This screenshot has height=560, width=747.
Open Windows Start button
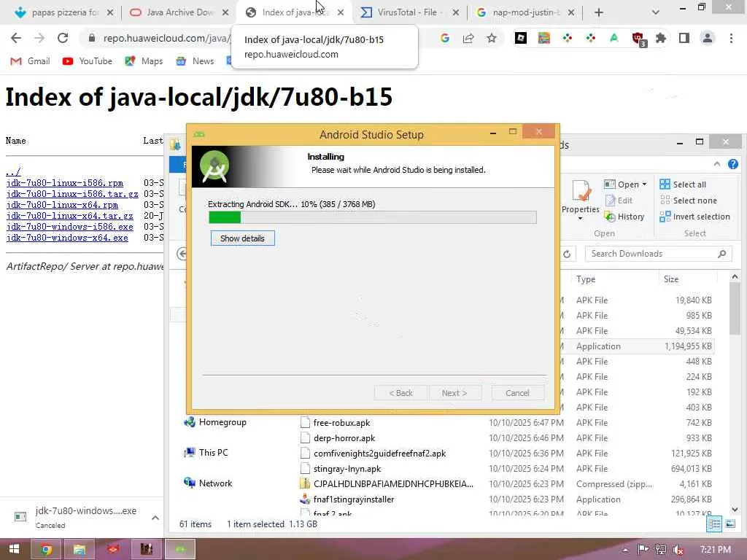click(x=15, y=550)
